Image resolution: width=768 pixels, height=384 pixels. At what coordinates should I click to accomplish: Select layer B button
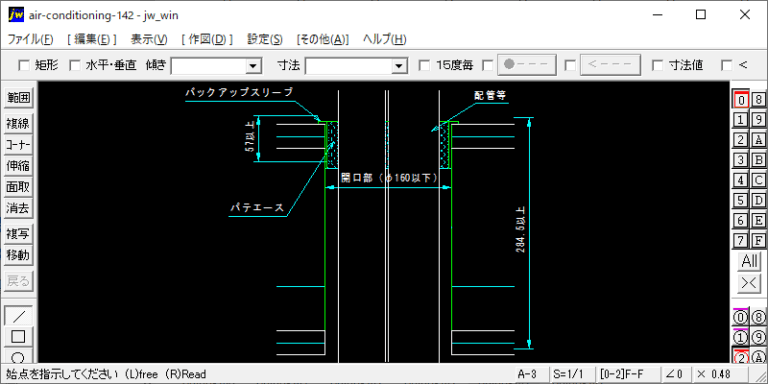tap(758, 160)
